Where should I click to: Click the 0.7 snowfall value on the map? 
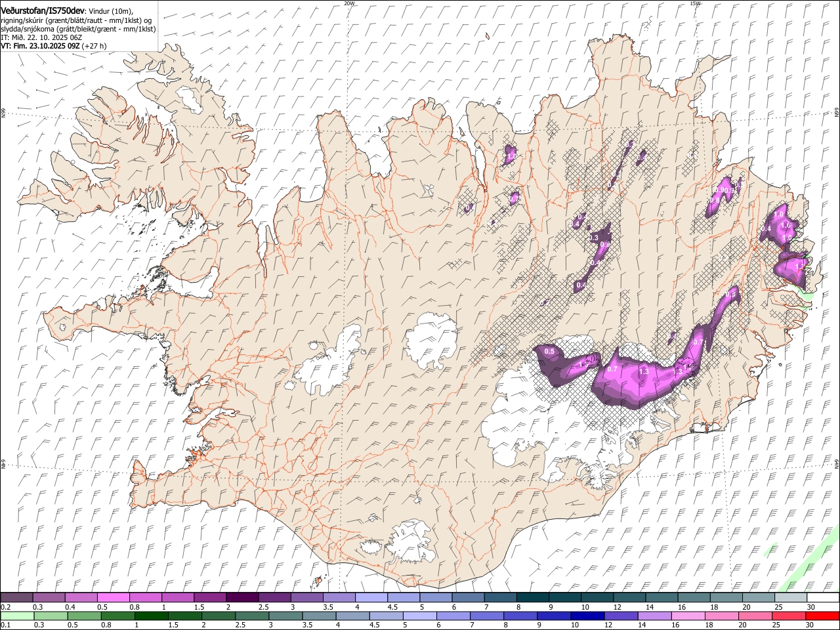coord(612,369)
